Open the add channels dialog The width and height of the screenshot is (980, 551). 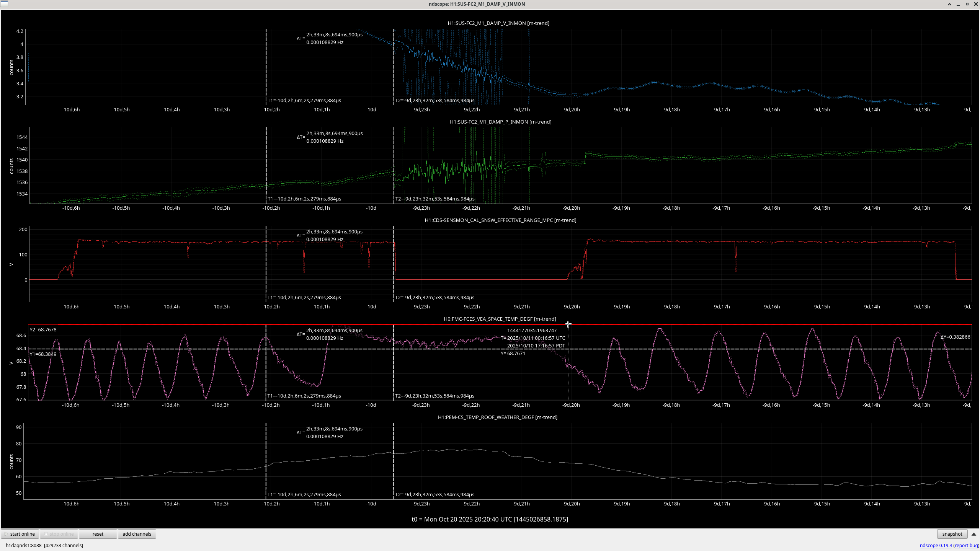click(137, 534)
